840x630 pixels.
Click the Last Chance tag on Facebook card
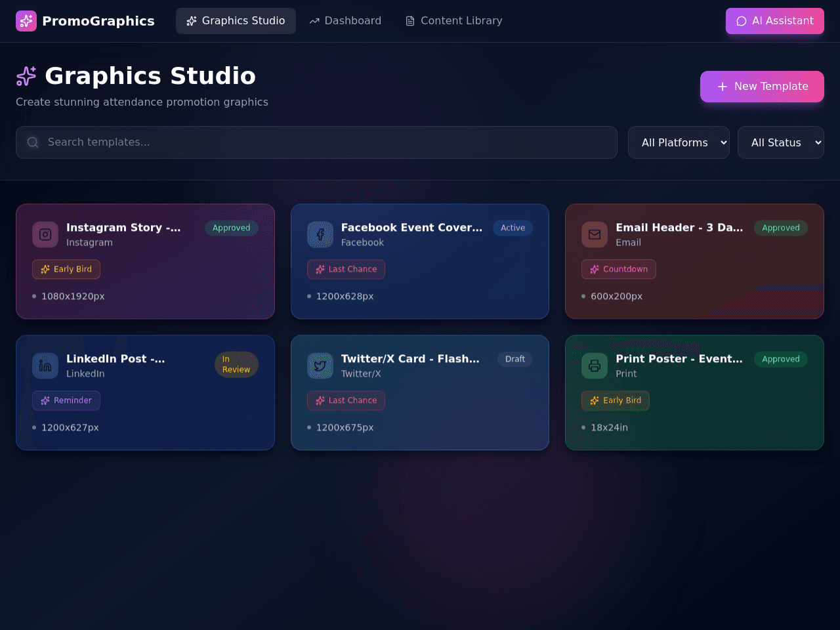(x=346, y=269)
